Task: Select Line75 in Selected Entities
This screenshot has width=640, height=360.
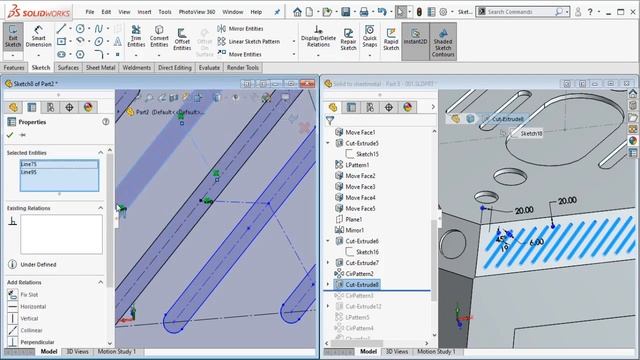Action: point(59,164)
